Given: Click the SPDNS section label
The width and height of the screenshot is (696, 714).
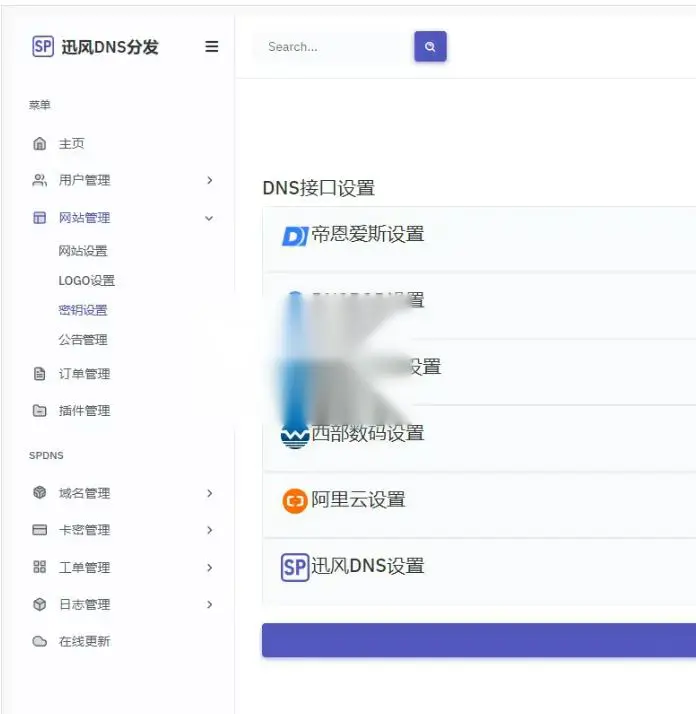Looking at the screenshot, I should point(46,455).
